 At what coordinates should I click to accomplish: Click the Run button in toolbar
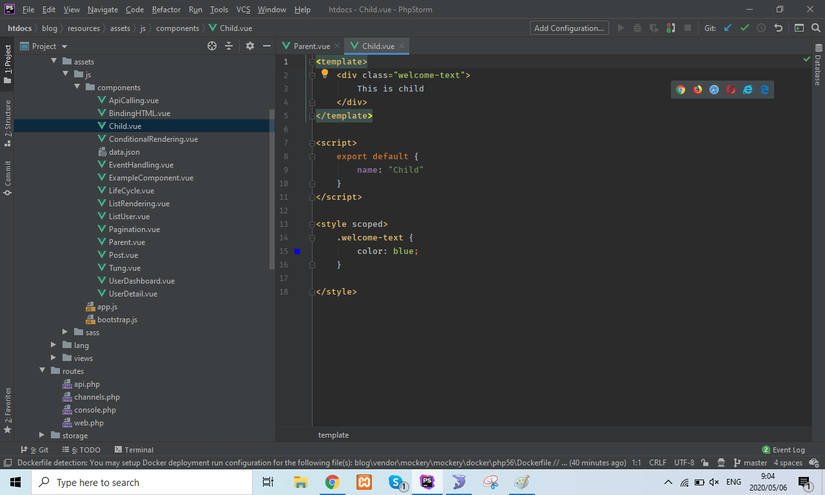coord(621,28)
